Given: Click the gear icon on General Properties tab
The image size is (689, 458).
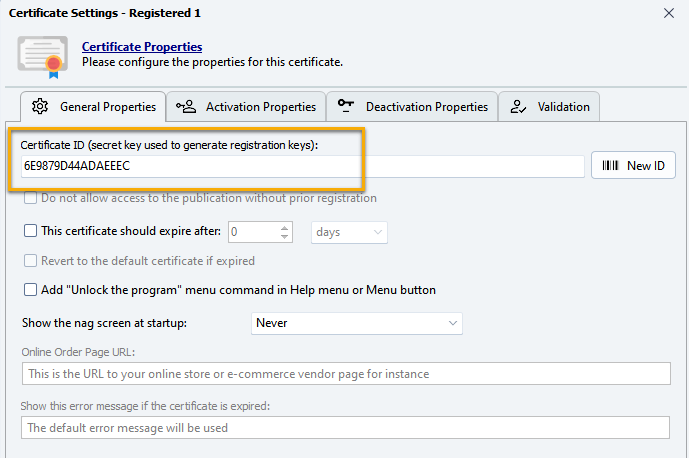Looking at the screenshot, I should point(40,107).
